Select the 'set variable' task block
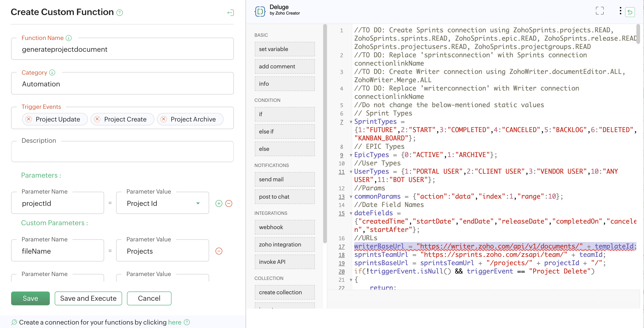Image resolution: width=644 pixels, height=328 pixels. pos(285,49)
